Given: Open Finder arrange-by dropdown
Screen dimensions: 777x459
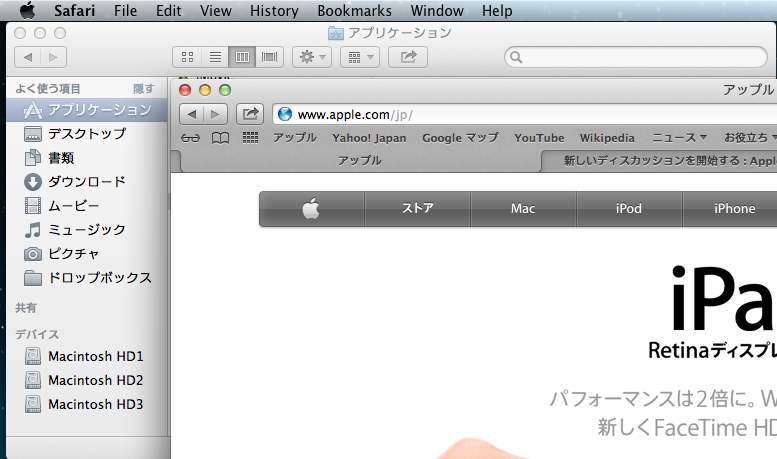Looking at the screenshot, I should 360,57.
